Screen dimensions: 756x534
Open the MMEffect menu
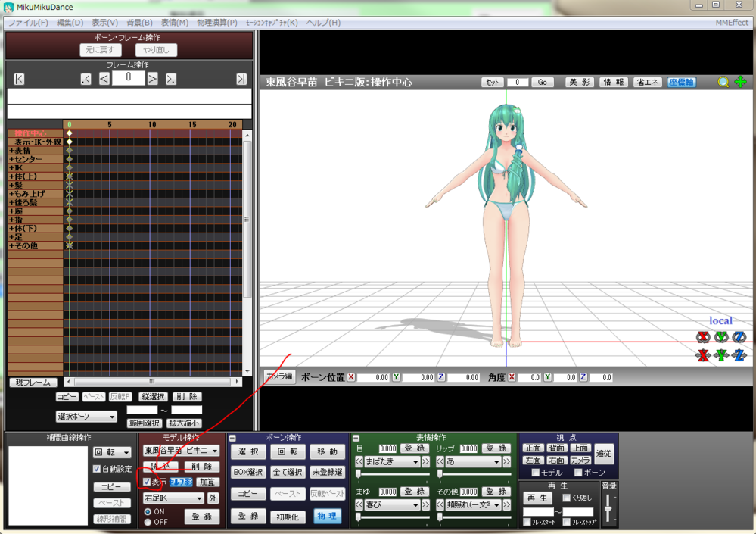pos(732,23)
